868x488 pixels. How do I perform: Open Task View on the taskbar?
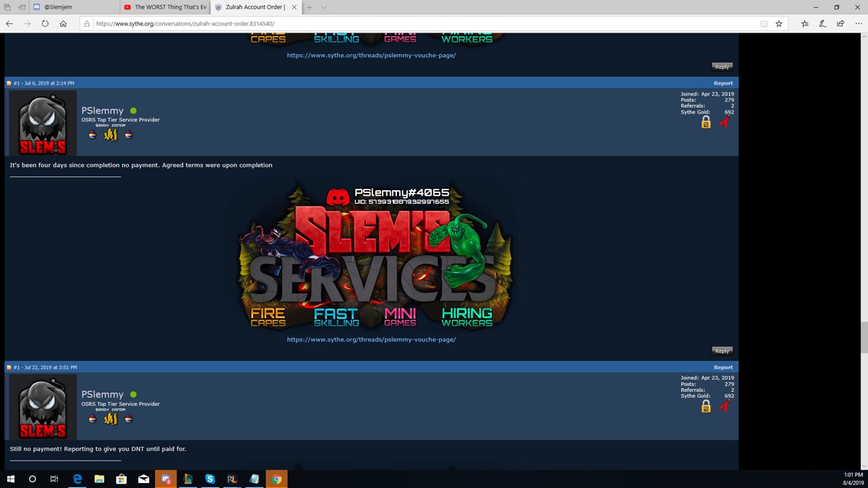tap(54, 479)
